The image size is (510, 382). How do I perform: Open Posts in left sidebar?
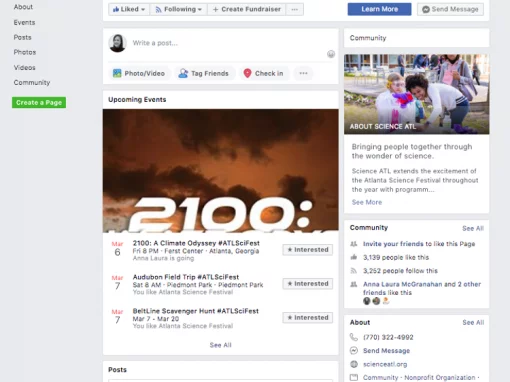click(22, 37)
